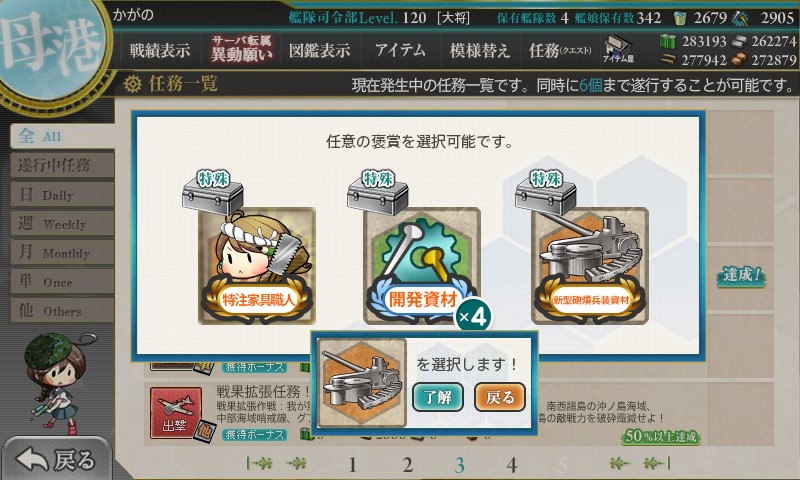Open the 図鑑表示 menu item
The width and height of the screenshot is (800, 480).
tap(319, 50)
